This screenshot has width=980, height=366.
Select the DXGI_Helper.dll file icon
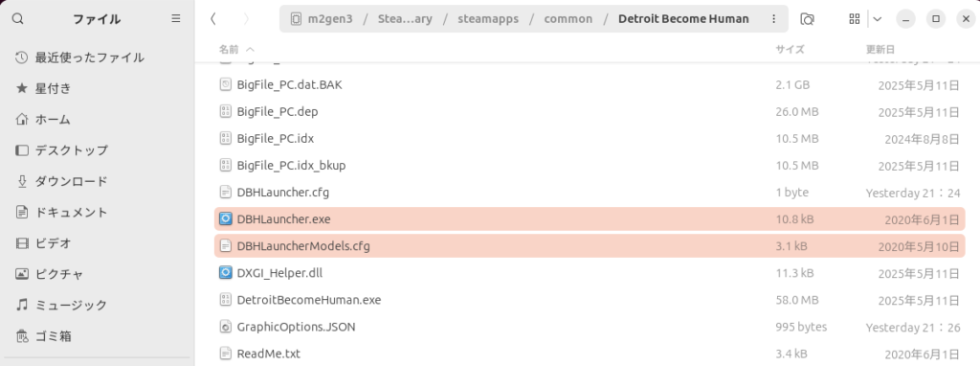point(226,273)
